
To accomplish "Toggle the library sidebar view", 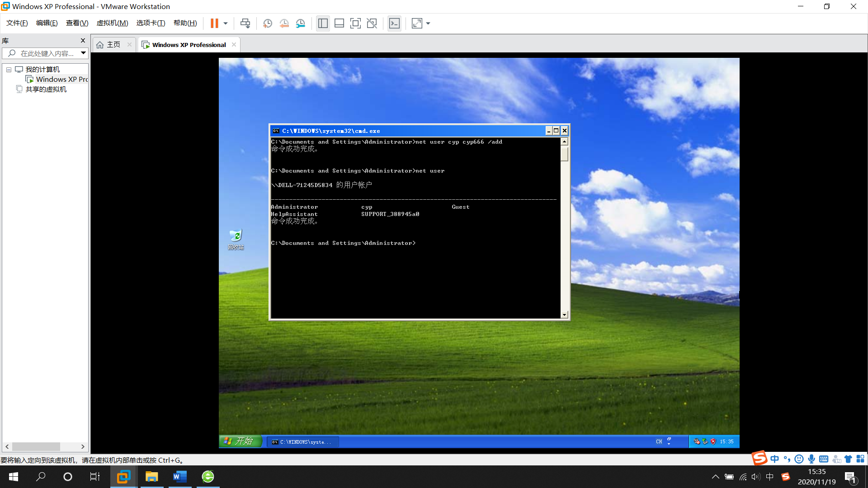I will (323, 23).
